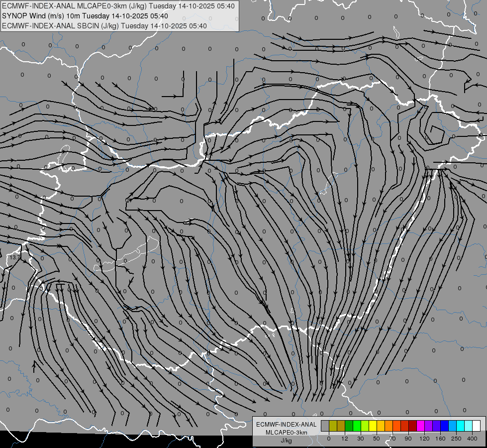Image resolution: width=487 pixels, height=448 pixels.
Task: Select the lime yellow-green legend swatch
Action: (x=365, y=426)
